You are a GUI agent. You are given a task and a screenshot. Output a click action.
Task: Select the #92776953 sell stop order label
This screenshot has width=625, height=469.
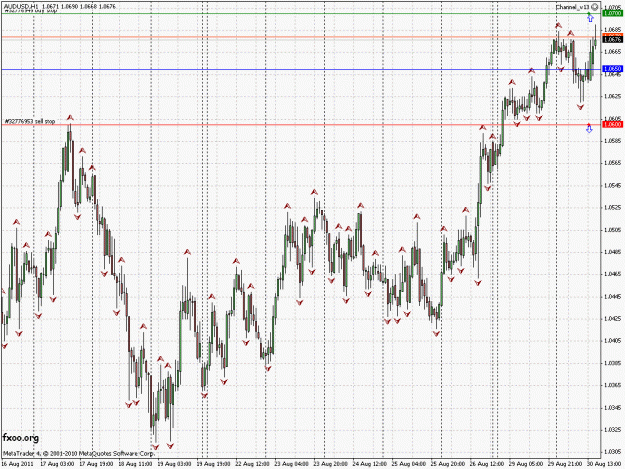[30, 121]
